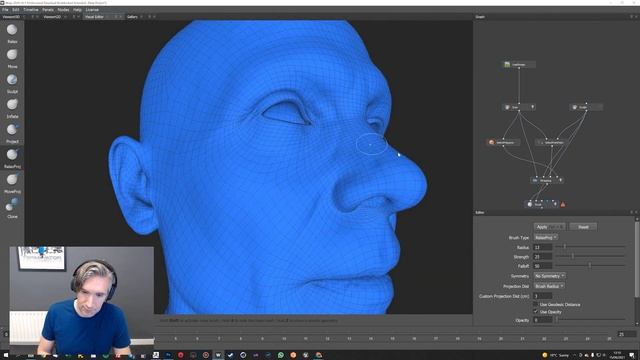Open the Help menu
640x360 pixels.
coord(77,9)
